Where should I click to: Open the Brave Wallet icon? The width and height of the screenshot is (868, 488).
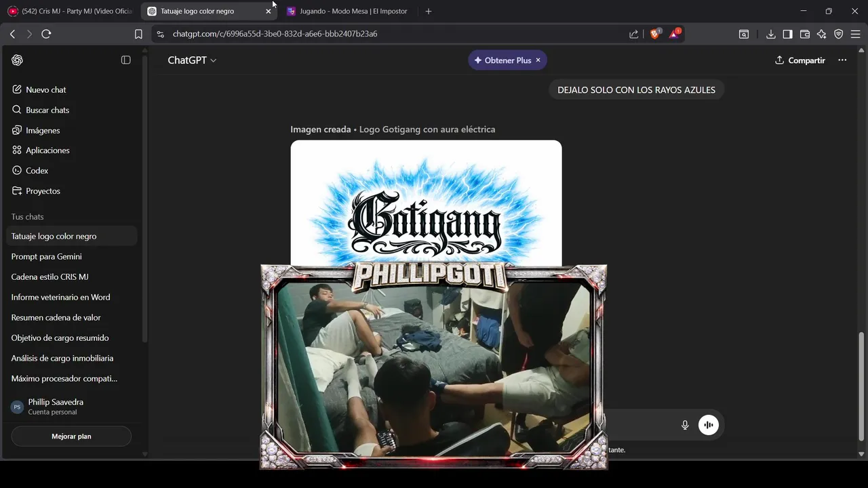pyautogui.click(x=805, y=34)
